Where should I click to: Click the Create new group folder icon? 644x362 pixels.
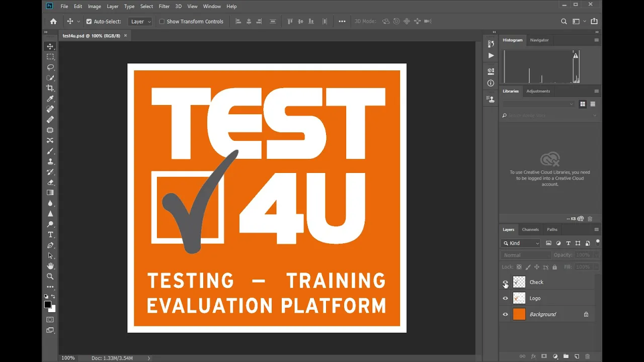click(566, 356)
